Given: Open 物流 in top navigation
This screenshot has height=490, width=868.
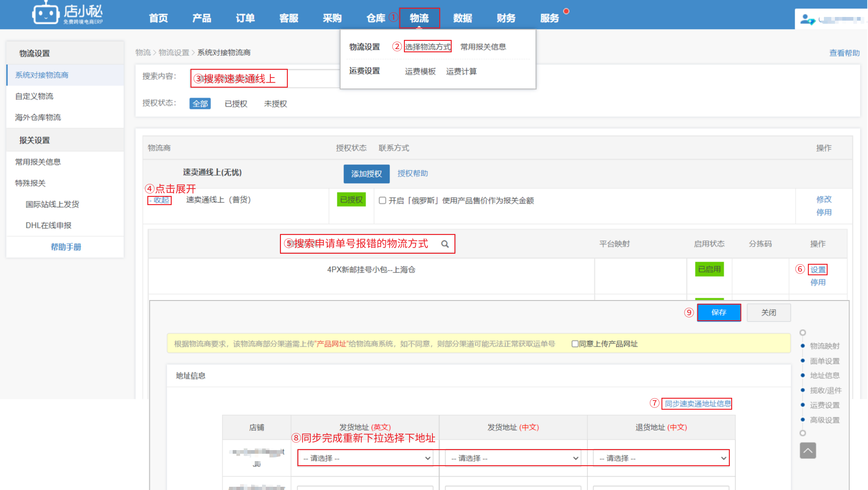Looking at the screenshot, I should click(x=420, y=18).
